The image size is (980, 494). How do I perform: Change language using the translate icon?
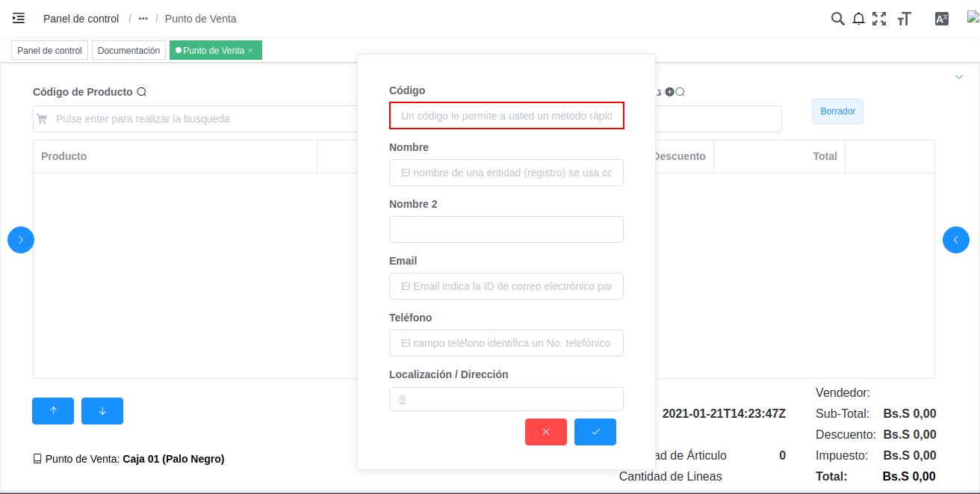click(x=942, y=18)
